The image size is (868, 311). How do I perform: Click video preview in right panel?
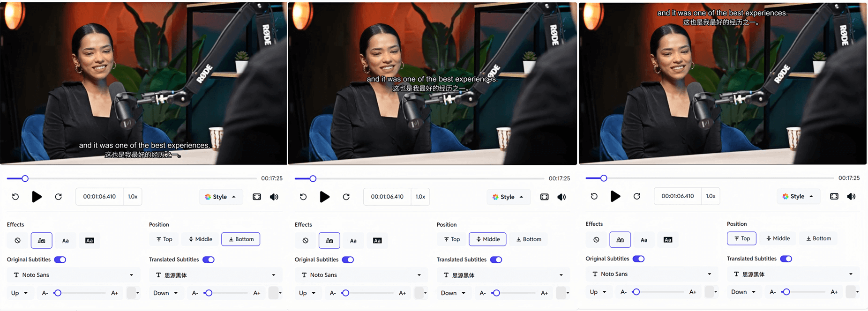723,83
